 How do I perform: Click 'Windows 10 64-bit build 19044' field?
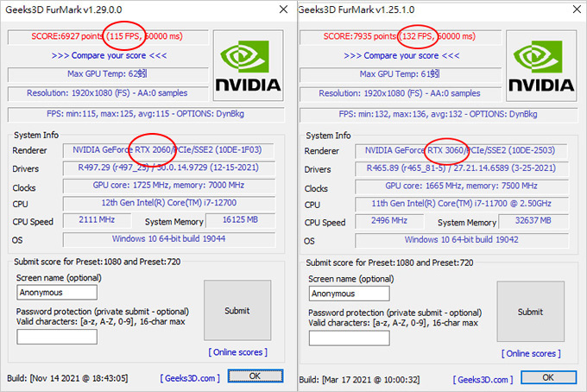[x=168, y=239]
